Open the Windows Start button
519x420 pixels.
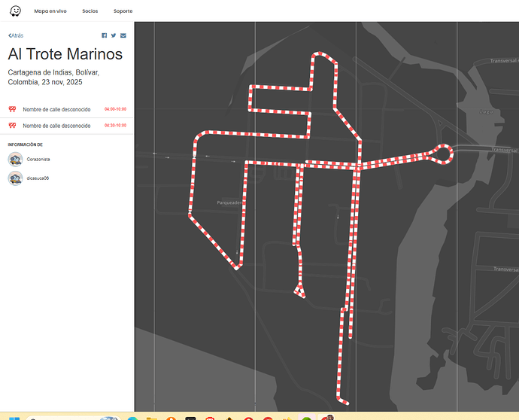[x=13, y=418]
